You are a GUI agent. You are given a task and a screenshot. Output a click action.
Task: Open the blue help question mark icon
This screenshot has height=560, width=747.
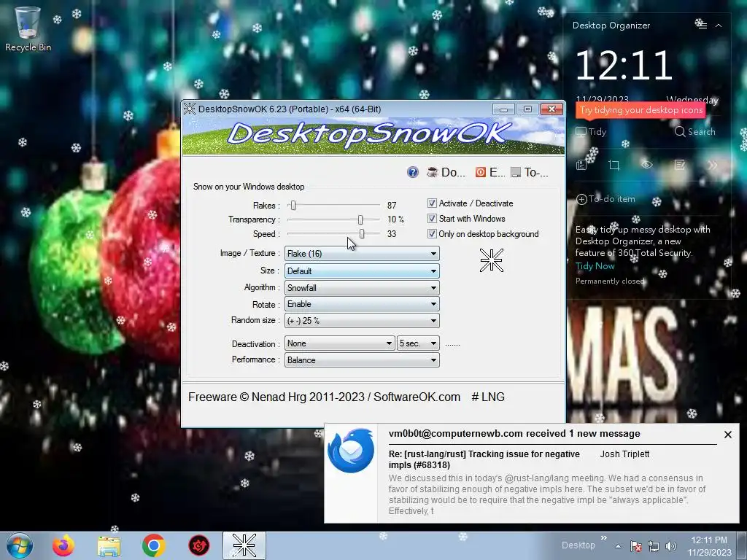tap(413, 172)
